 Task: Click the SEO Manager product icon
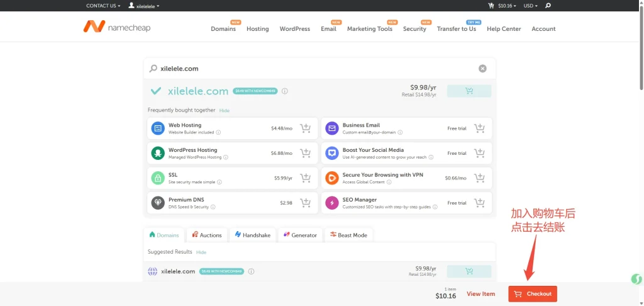[x=332, y=203]
